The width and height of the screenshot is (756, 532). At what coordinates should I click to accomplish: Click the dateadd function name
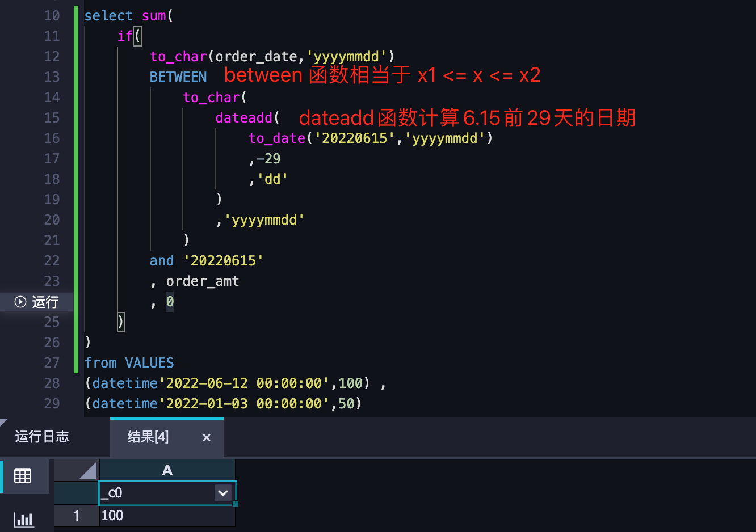point(244,118)
